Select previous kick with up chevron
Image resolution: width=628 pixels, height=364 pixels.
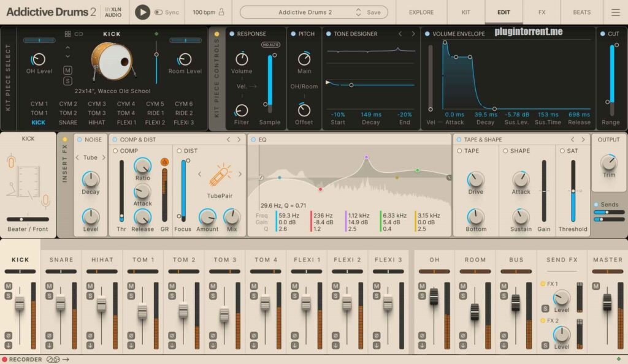(67, 48)
